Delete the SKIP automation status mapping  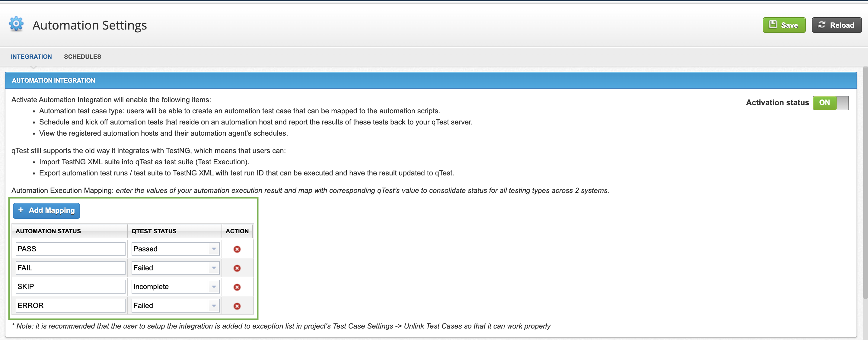pos(237,286)
